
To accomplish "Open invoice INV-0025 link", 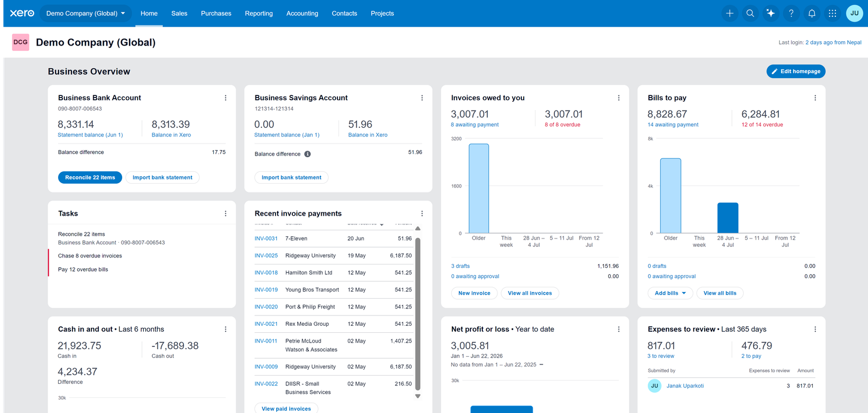I will pos(266,255).
